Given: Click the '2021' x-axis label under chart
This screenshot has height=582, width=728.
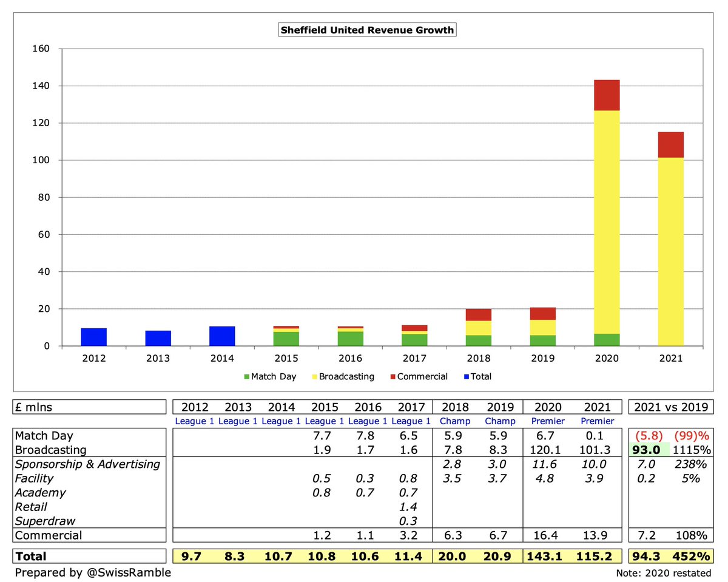Looking at the screenshot, I should pyautogui.click(x=671, y=358).
